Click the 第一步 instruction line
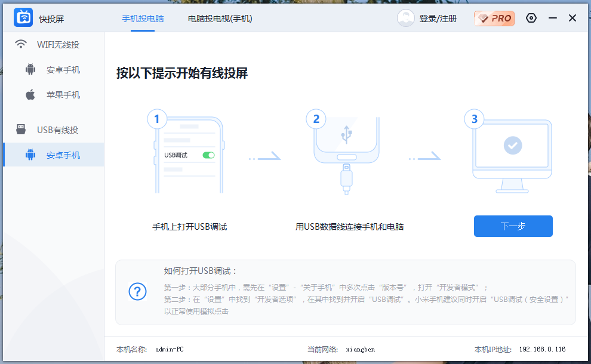 (x=326, y=288)
